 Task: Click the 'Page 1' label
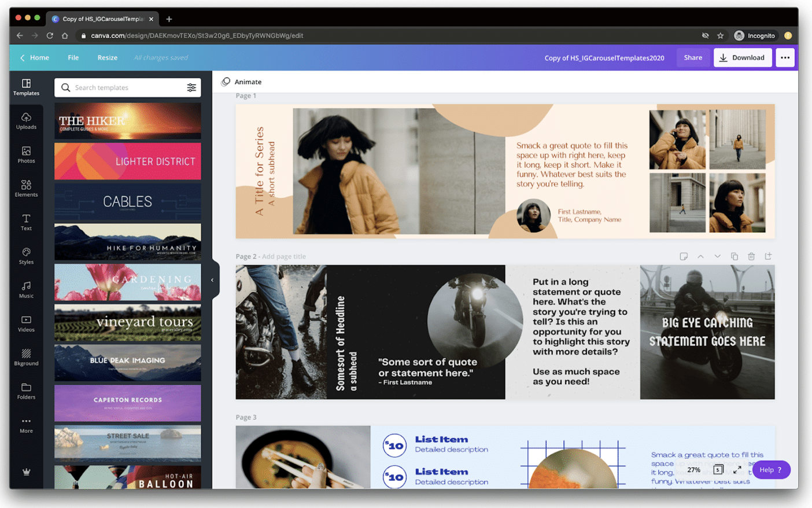246,95
